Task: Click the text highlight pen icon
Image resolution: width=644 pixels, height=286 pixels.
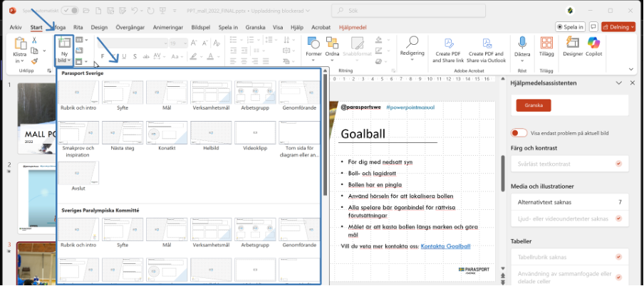Action: pyautogui.click(x=193, y=57)
